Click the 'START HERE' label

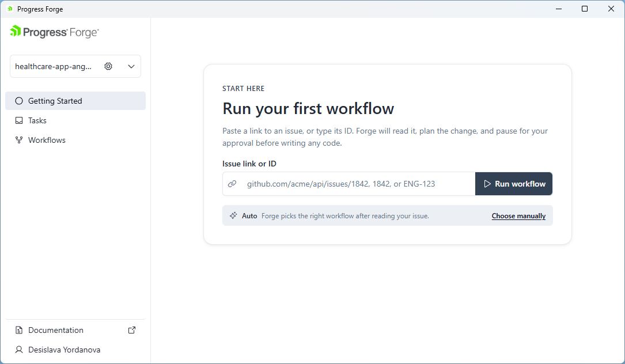243,89
